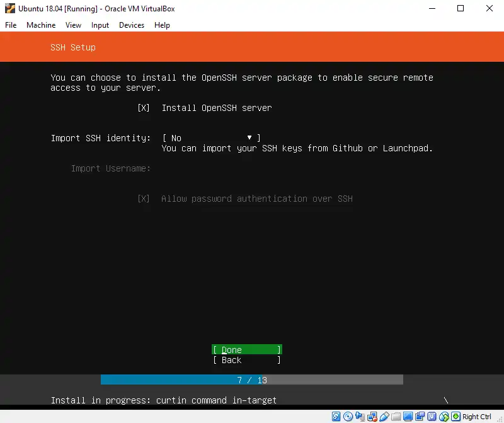Open the network adapter status icon
The height and width of the screenshot is (423, 504).
[372, 417]
